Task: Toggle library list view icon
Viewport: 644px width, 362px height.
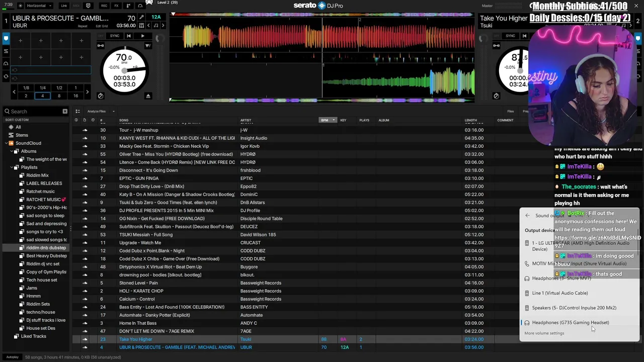Action: (x=77, y=111)
